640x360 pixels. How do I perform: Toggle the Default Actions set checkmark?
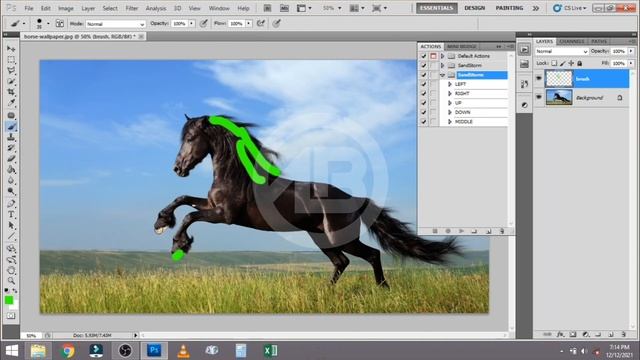pos(424,56)
